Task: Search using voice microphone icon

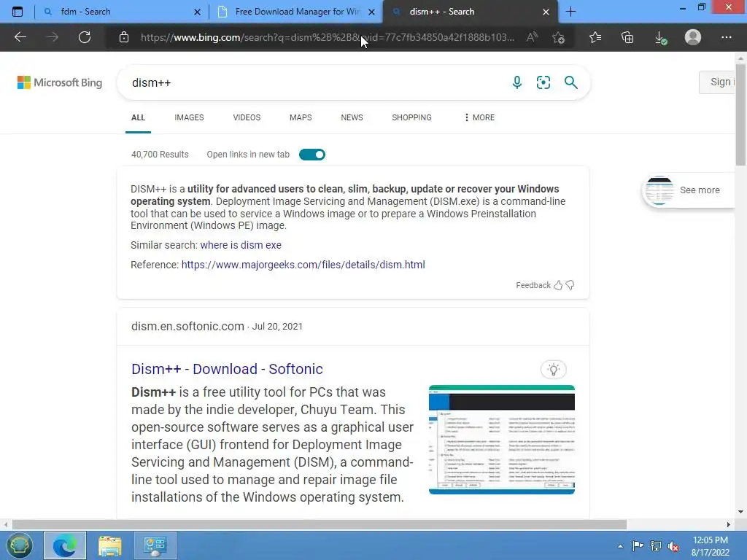Action: click(517, 82)
